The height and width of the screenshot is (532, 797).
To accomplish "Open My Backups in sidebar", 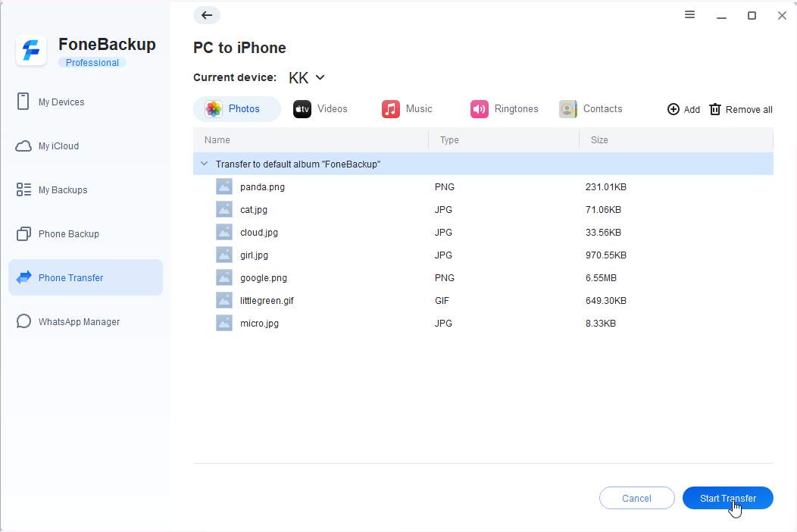I will point(86,189).
